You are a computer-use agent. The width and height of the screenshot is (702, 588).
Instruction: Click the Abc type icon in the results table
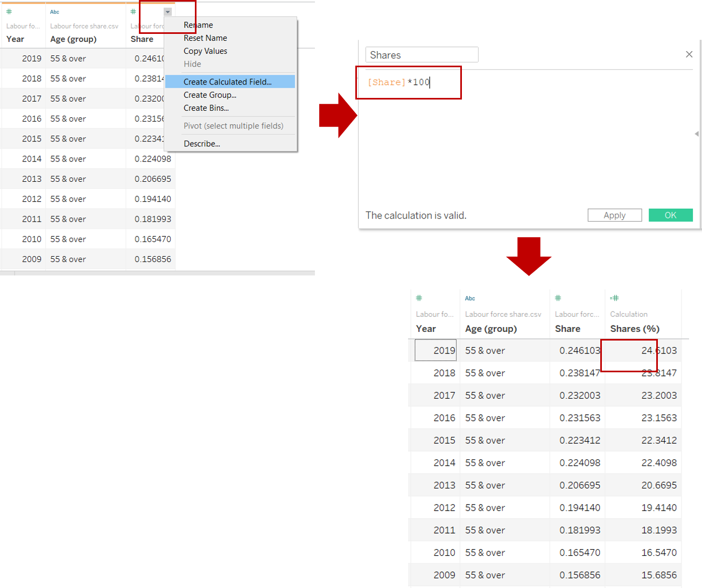click(x=470, y=299)
